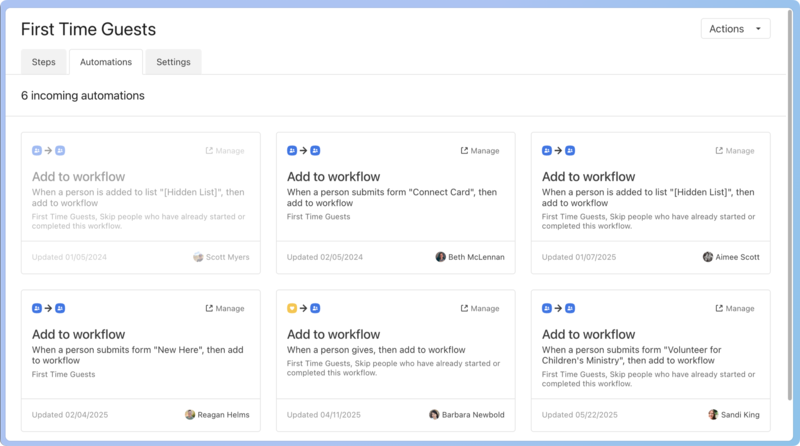Switch to the Steps tab
This screenshot has height=446, width=800.
[43, 62]
